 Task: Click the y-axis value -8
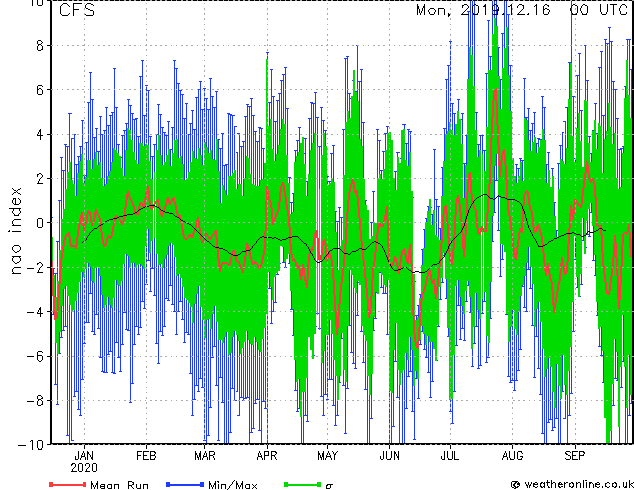pos(35,401)
